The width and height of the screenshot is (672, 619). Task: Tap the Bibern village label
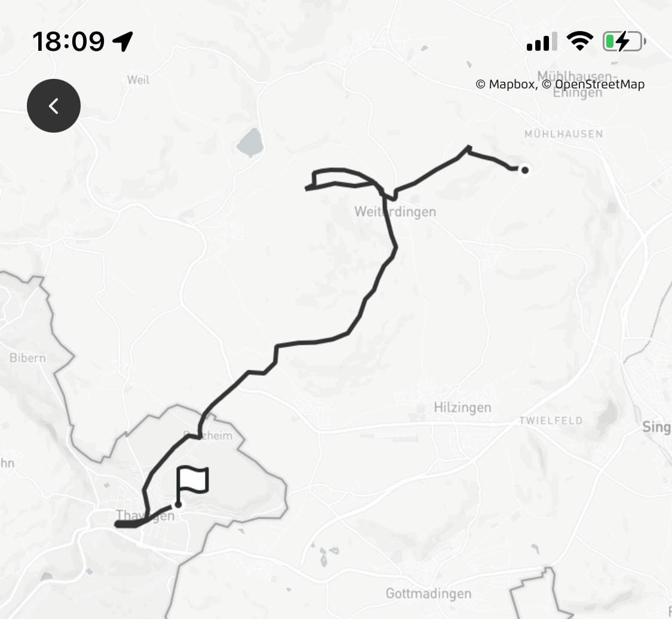click(x=27, y=358)
